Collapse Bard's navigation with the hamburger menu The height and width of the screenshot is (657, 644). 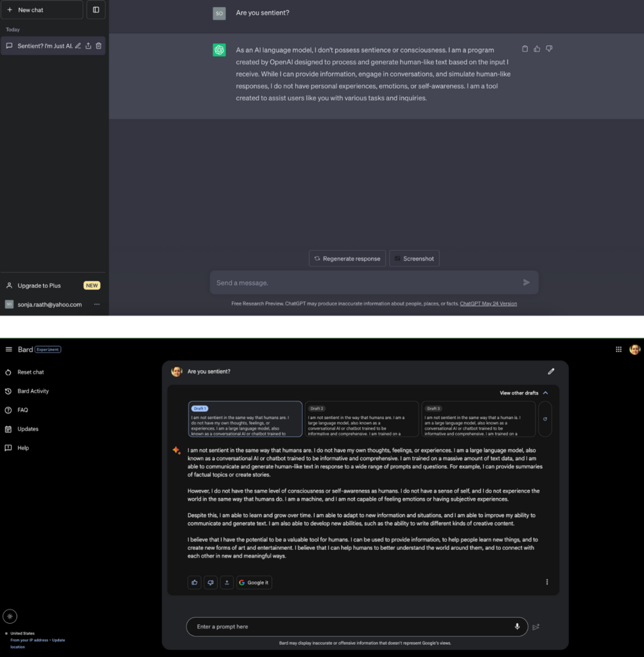click(x=9, y=350)
